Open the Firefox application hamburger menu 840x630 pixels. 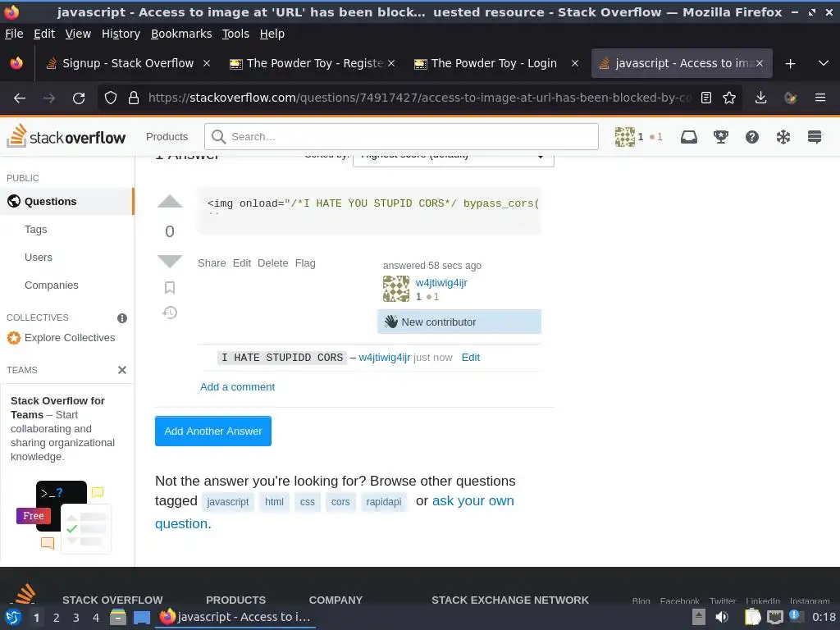point(820,98)
